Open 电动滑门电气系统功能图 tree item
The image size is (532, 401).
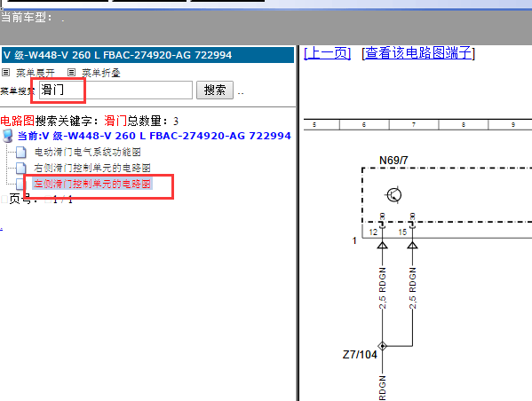coord(88,152)
